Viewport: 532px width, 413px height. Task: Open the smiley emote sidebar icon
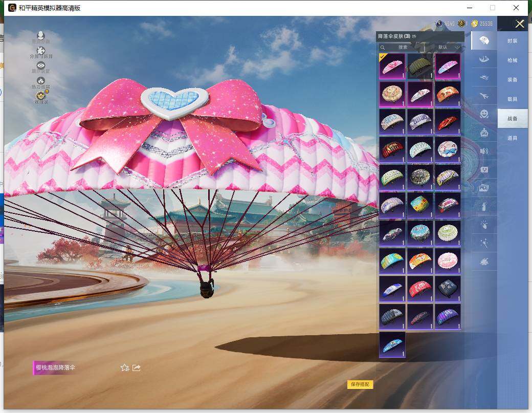[484, 114]
